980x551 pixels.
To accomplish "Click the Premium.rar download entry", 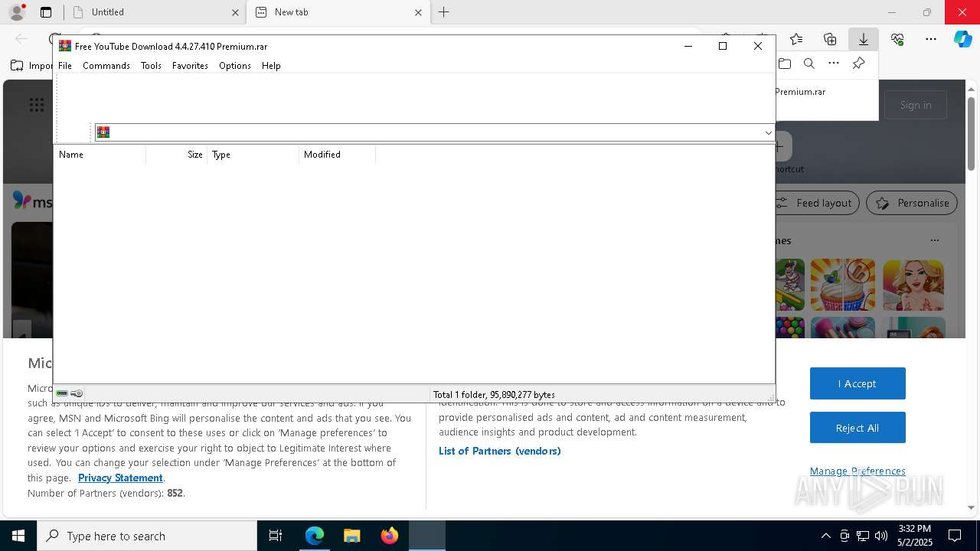I will point(800,92).
